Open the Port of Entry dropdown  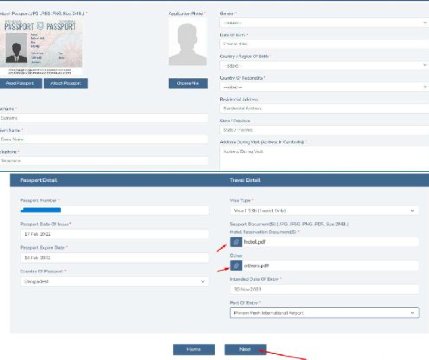click(x=324, y=313)
